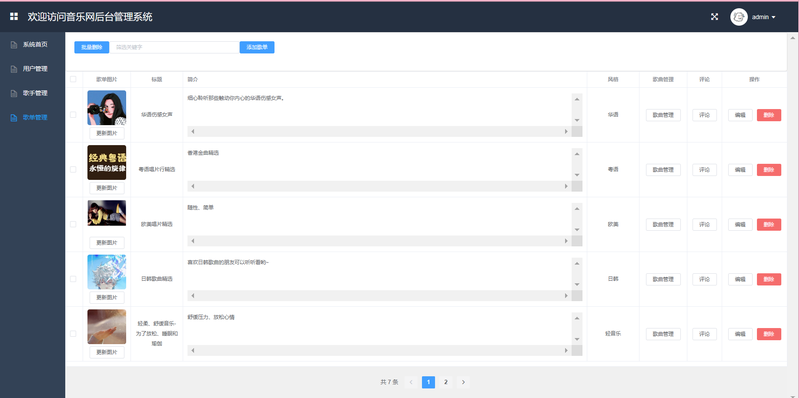Click 更新图片 under 华语伤感女声 cover
Viewport: 800px width, 398px height.
click(107, 133)
